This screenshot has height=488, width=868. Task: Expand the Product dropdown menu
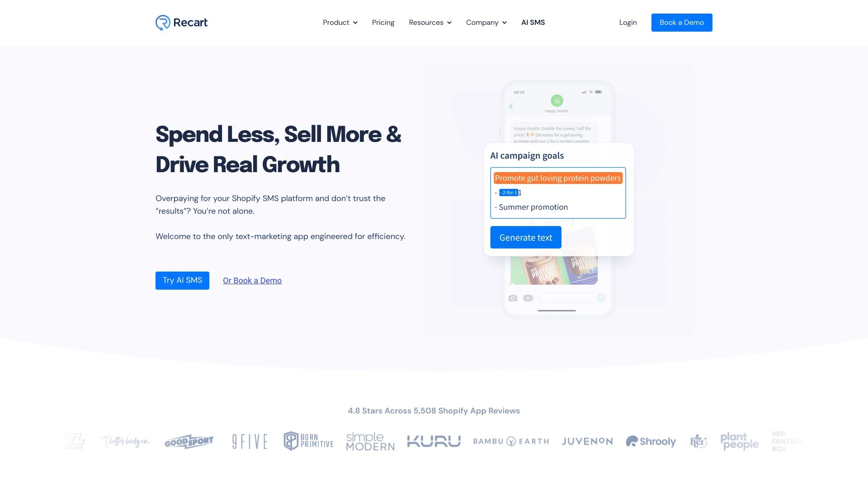340,22
